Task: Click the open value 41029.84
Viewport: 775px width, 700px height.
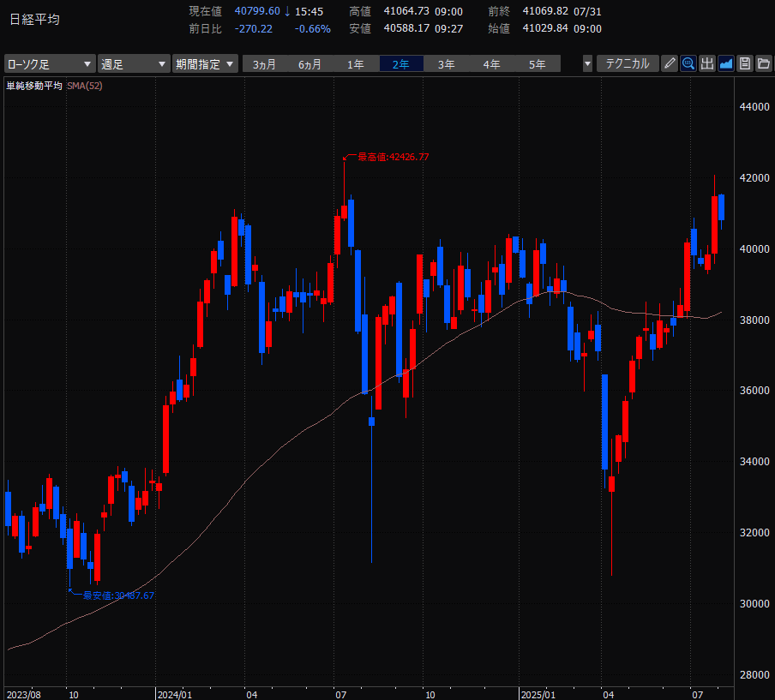Action: (x=545, y=28)
